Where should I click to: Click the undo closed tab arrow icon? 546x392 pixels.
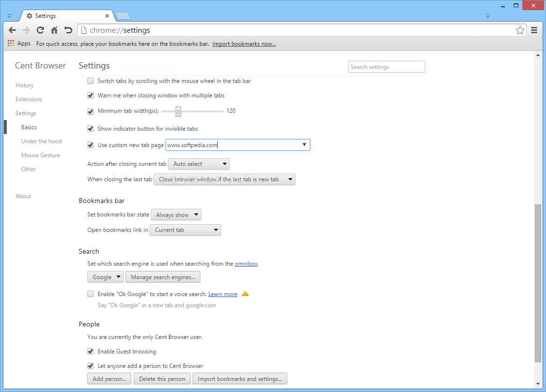point(68,30)
